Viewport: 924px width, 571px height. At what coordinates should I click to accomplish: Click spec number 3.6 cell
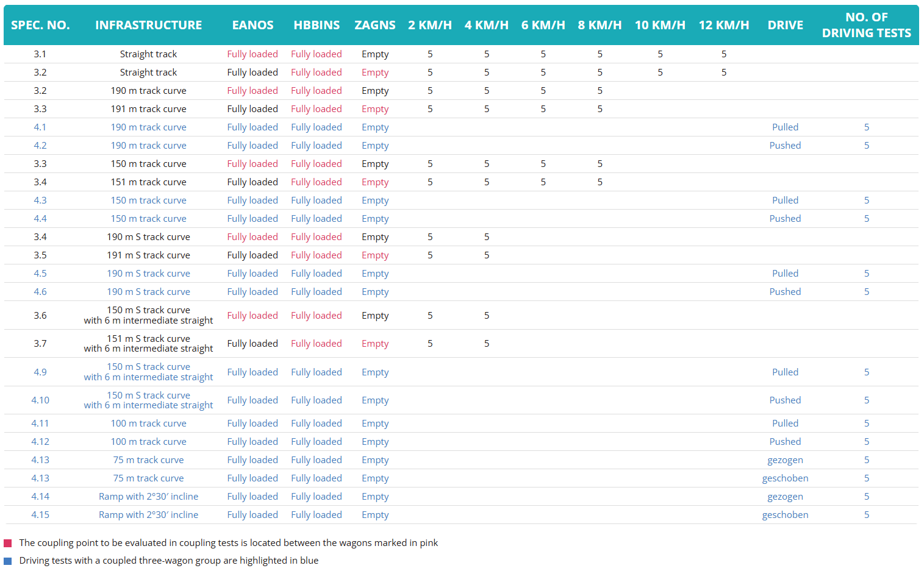pyautogui.click(x=40, y=316)
